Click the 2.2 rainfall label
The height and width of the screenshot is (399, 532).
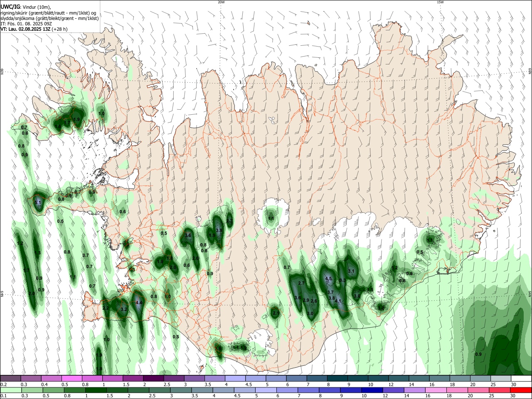(106, 308)
